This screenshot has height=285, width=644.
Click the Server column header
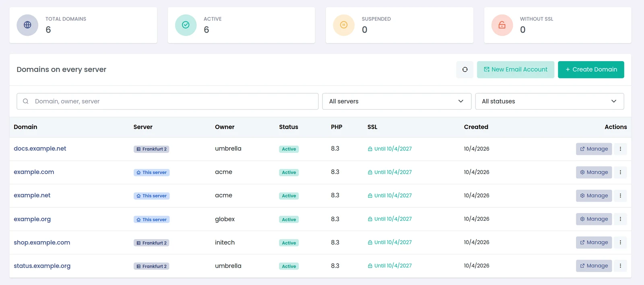pos(143,127)
